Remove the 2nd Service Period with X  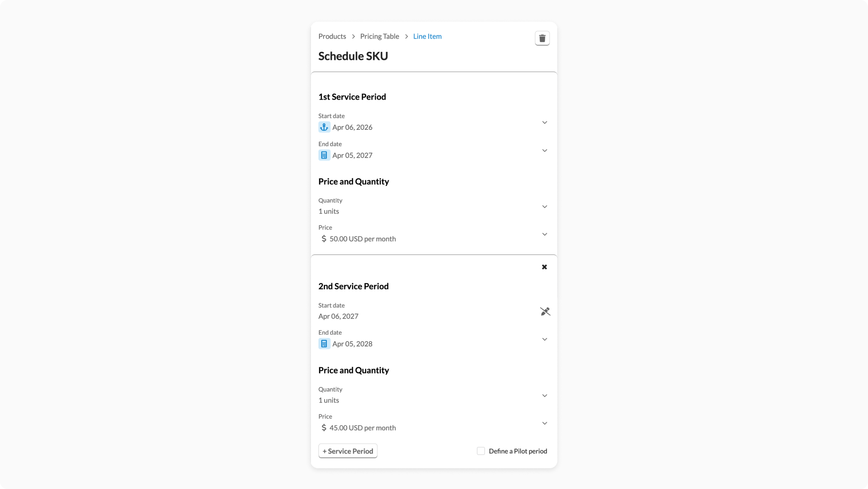tap(544, 267)
